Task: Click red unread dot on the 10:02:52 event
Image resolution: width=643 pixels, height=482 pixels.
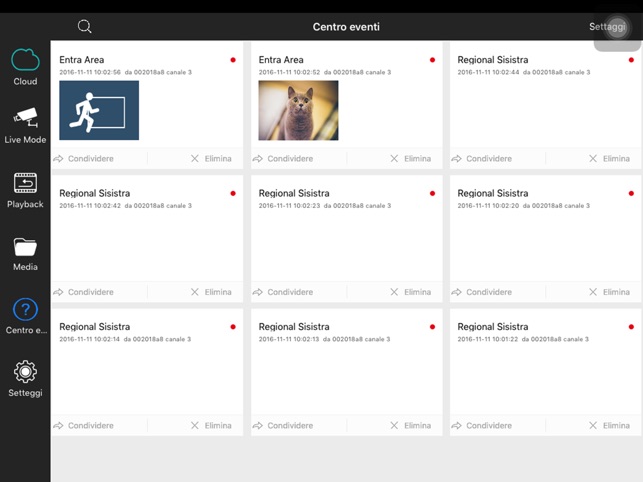Action: point(432,60)
